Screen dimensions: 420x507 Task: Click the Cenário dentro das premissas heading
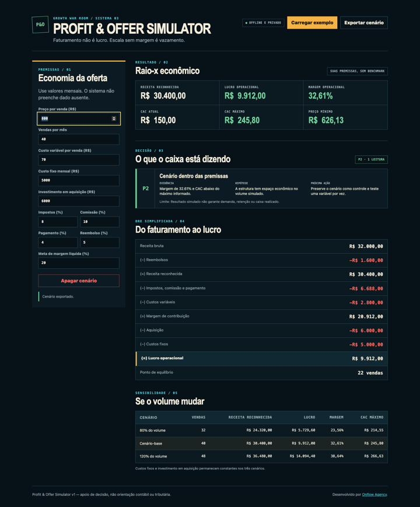click(x=194, y=176)
